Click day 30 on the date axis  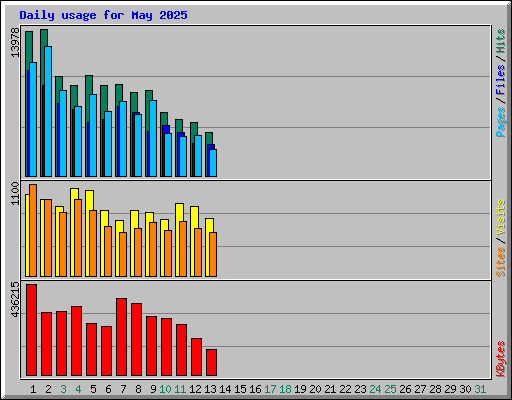tap(465, 389)
